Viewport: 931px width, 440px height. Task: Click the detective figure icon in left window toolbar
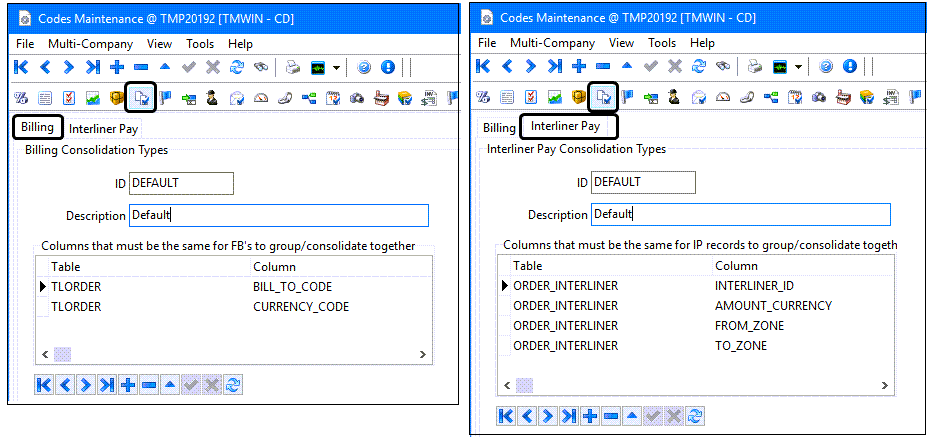[212, 97]
